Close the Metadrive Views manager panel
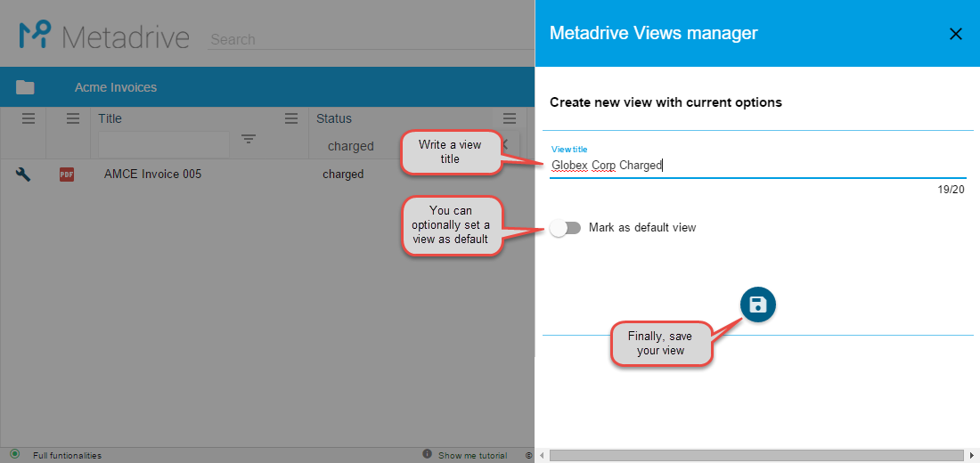The width and height of the screenshot is (980, 463). pyautogui.click(x=956, y=34)
